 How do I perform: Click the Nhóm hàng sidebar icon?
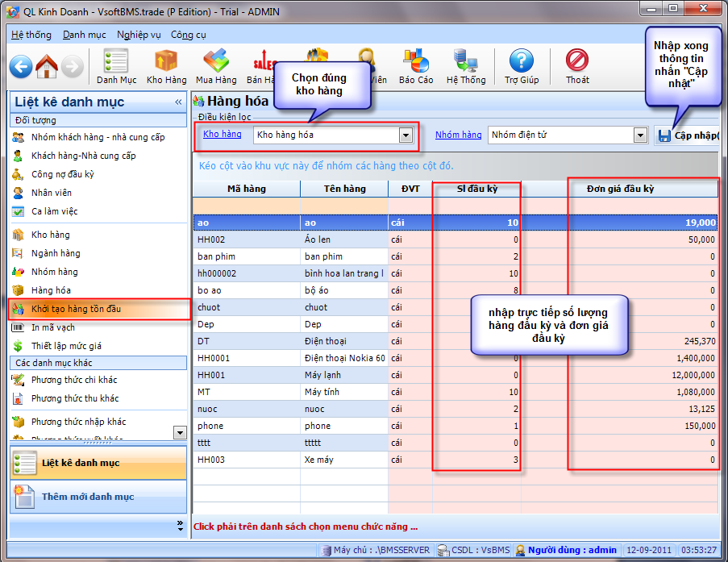(x=18, y=272)
